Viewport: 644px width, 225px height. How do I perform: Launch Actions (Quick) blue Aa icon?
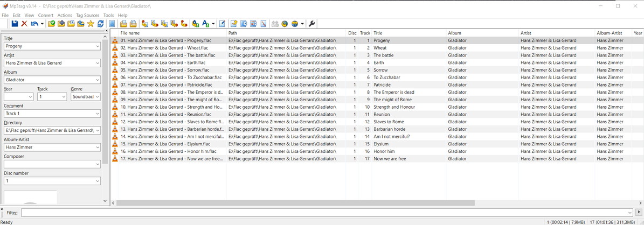(206, 24)
